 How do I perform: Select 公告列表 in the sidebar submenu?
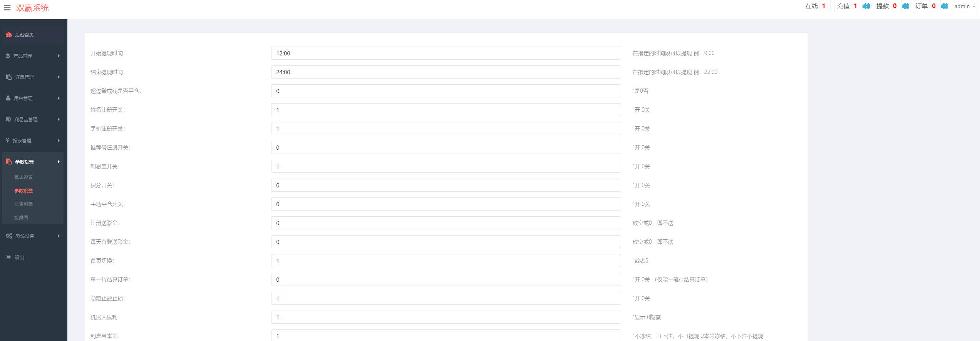point(23,204)
